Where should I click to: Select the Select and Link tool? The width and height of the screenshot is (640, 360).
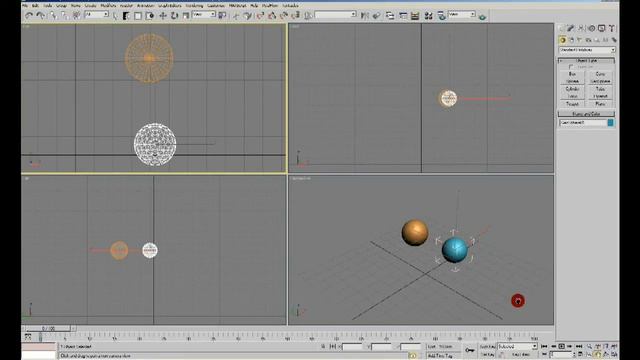click(53, 16)
